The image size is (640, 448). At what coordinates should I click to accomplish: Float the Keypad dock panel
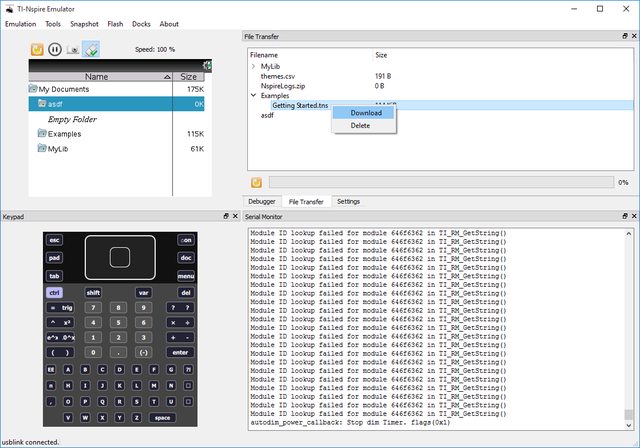tap(226, 216)
